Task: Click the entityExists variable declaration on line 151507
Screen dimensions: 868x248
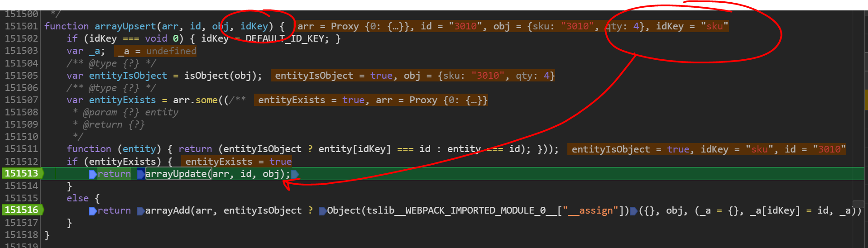Action: pyautogui.click(x=122, y=100)
